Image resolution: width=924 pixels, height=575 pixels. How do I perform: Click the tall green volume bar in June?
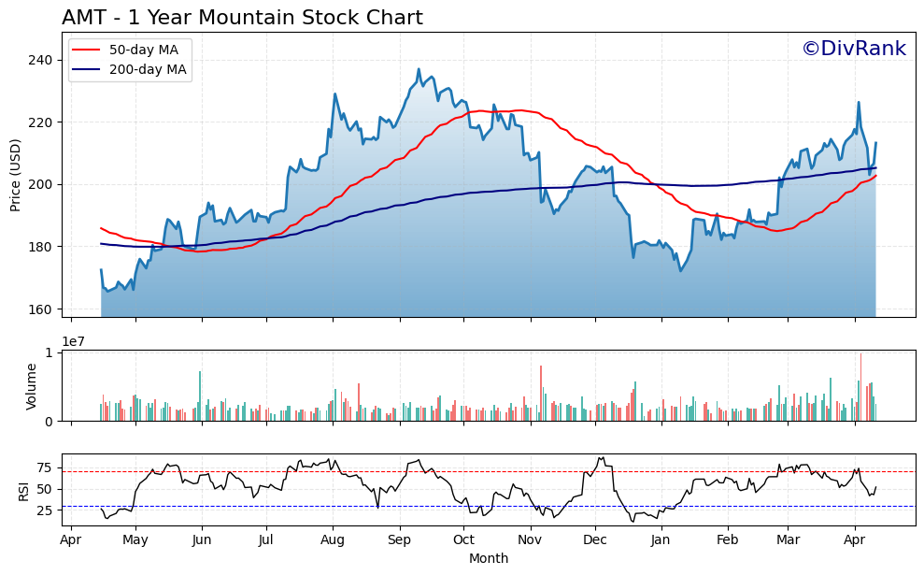[x=200, y=395]
